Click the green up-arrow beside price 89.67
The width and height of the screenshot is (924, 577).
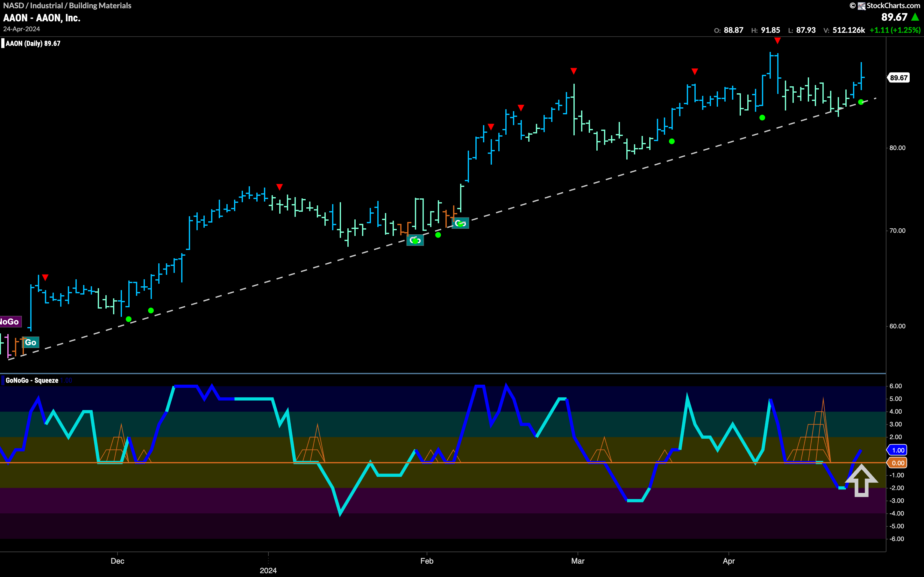(x=915, y=17)
